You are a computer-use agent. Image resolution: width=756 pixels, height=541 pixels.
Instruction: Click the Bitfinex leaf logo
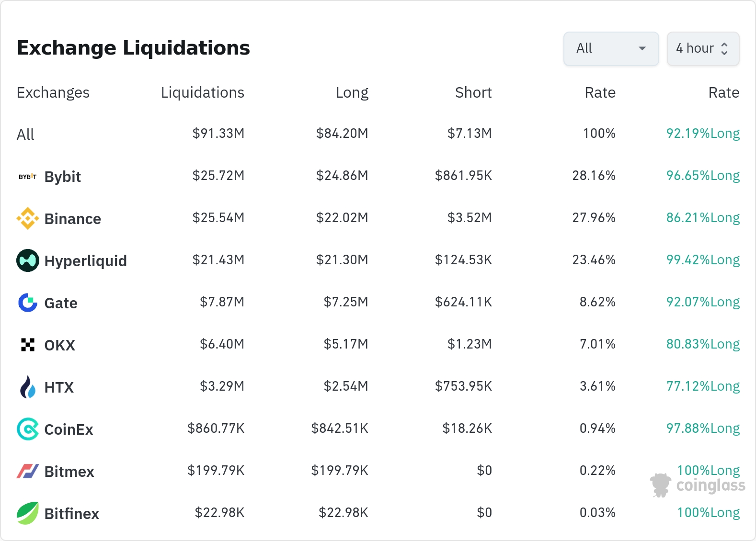click(x=27, y=513)
